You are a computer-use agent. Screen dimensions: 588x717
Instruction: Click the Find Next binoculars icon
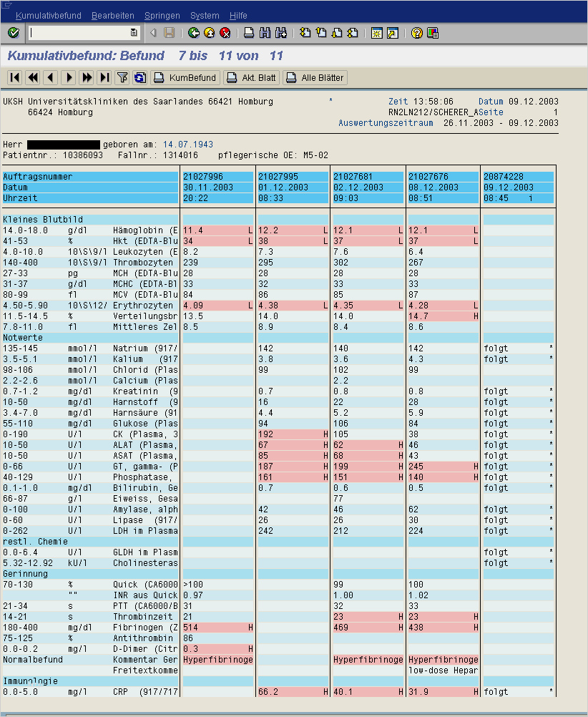coord(280,33)
